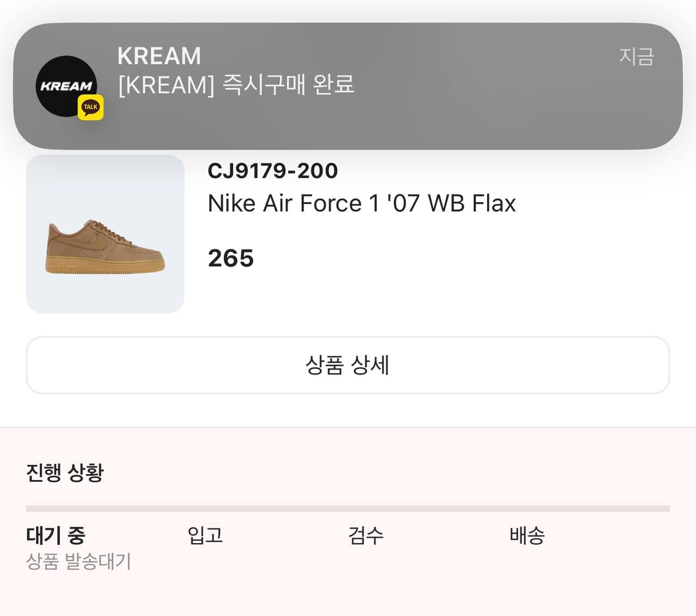
Task: Tap Nike Air Force 1 '07 WB Flax title
Action: pos(362,203)
